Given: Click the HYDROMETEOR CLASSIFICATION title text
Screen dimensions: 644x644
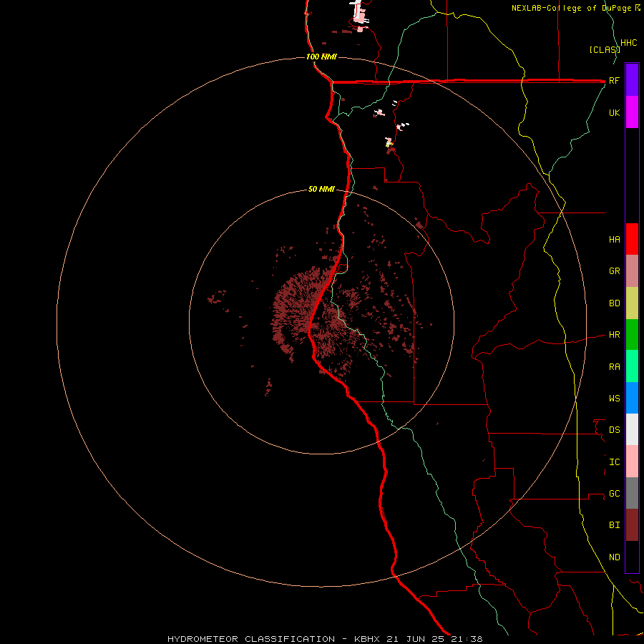Looking at the screenshot, I should (x=251, y=639).
